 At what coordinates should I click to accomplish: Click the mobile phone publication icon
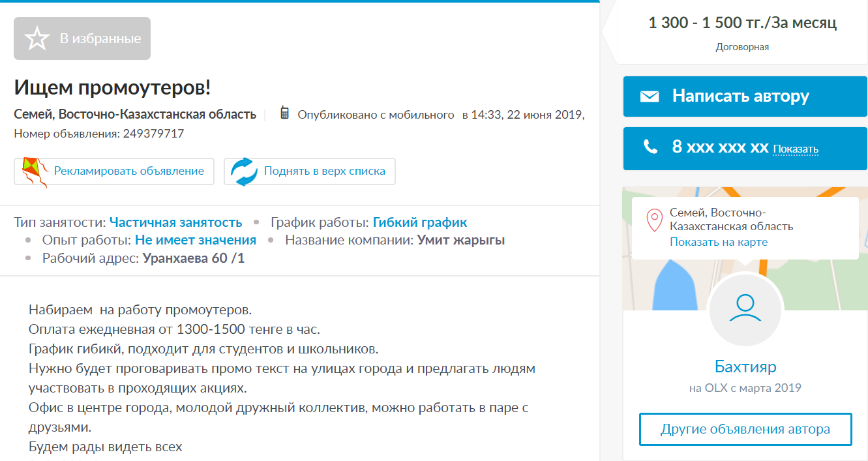click(x=284, y=113)
